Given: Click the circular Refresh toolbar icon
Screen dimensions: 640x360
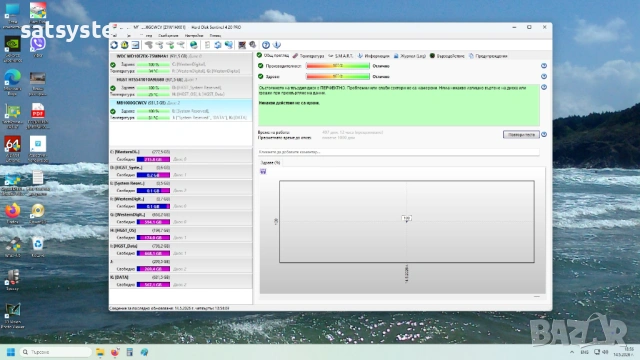Looking at the screenshot, I should 114,45.
